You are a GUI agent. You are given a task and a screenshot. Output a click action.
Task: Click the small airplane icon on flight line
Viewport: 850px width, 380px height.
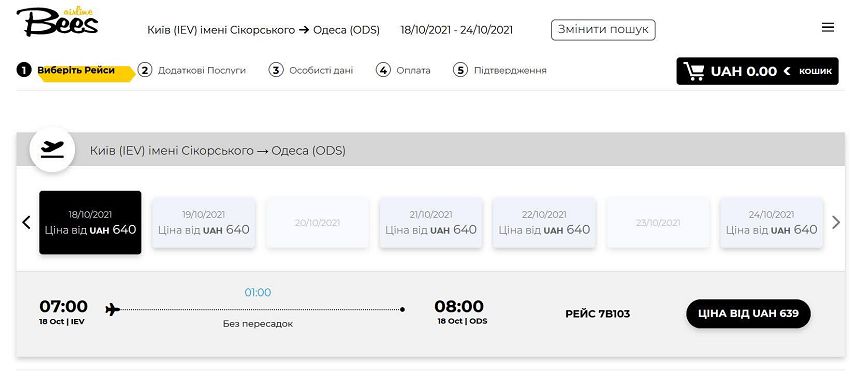[x=112, y=310]
